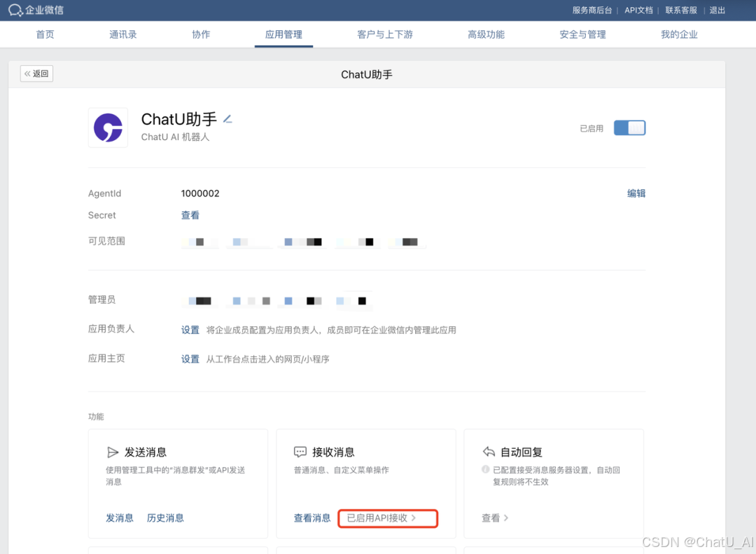Image resolution: width=756 pixels, height=554 pixels.
Task: Open the 通讯录 tab
Action: click(x=123, y=34)
